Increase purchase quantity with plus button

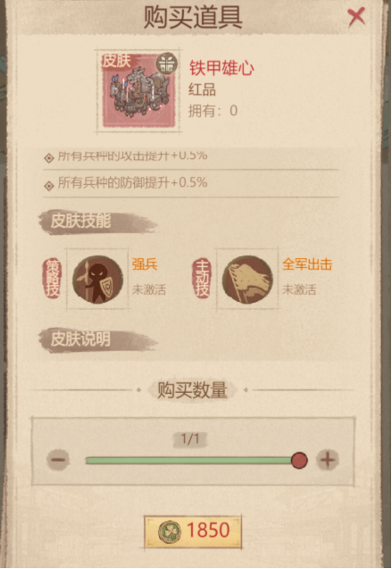click(327, 460)
